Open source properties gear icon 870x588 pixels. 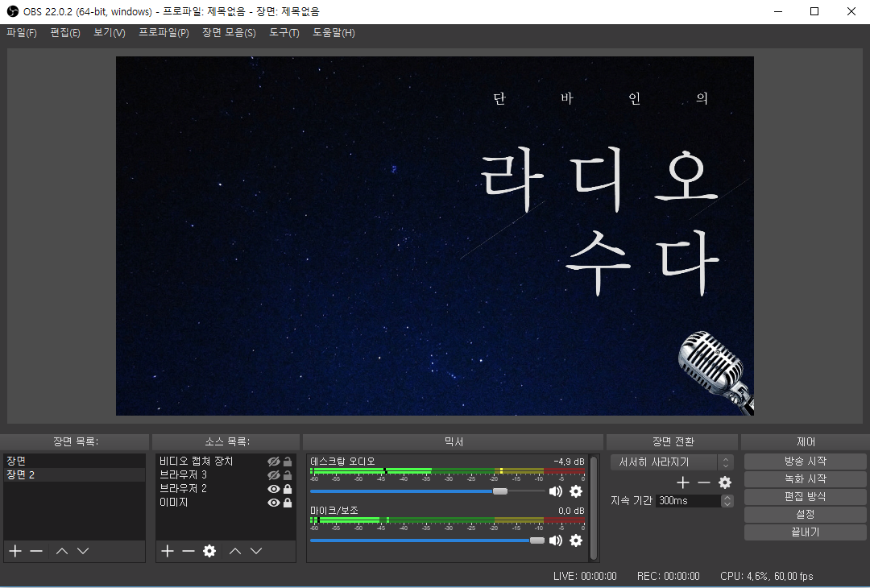[x=209, y=551]
